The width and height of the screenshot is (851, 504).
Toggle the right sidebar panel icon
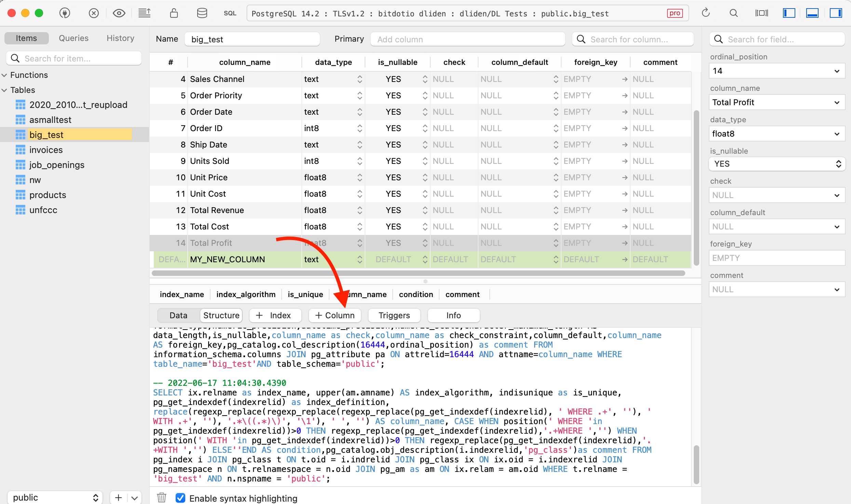836,13
